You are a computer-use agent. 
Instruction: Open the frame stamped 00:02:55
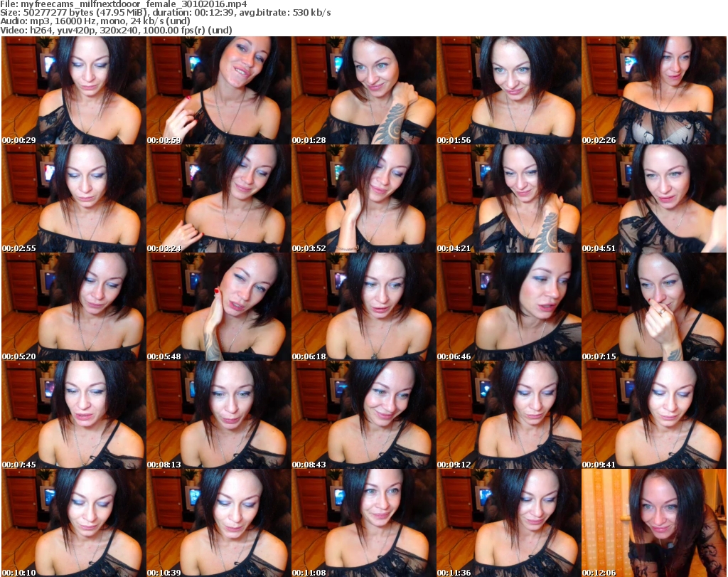click(x=74, y=198)
